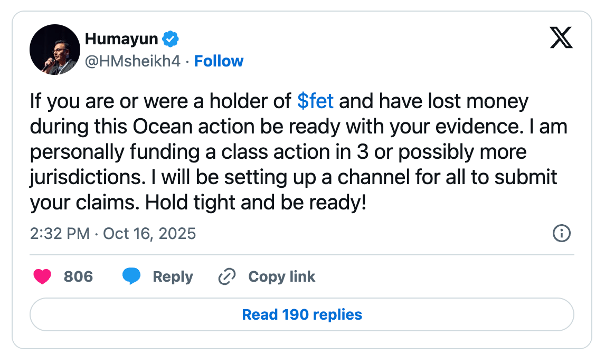The width and height of the screenshot is (605, 364).
Task: Click the 2:32 PM timestamp
Action: click(x=60, y=233)
